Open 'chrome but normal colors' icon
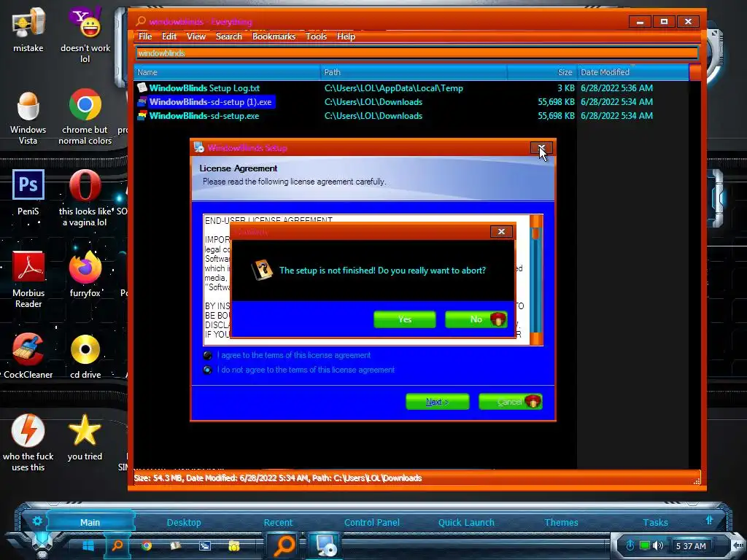The height and width of the screenshot is (560, 747). coord(85,117)
